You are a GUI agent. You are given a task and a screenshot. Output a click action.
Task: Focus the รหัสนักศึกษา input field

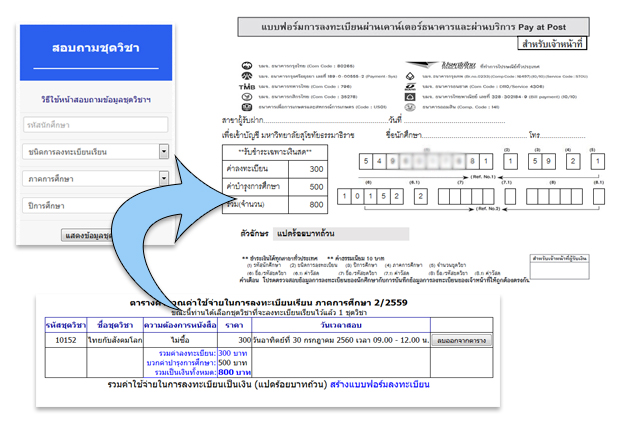[96, 125]
